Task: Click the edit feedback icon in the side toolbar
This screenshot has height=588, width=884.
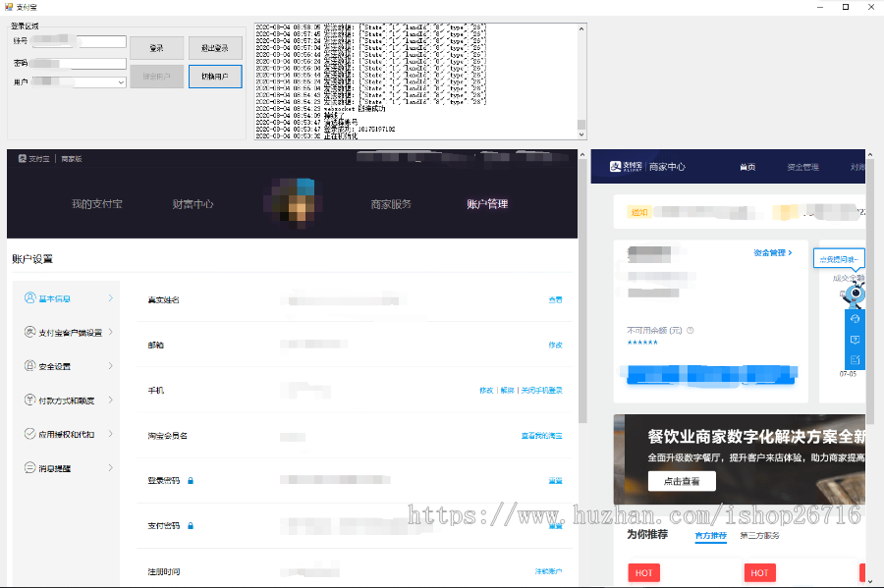Action: coord(855,360)
